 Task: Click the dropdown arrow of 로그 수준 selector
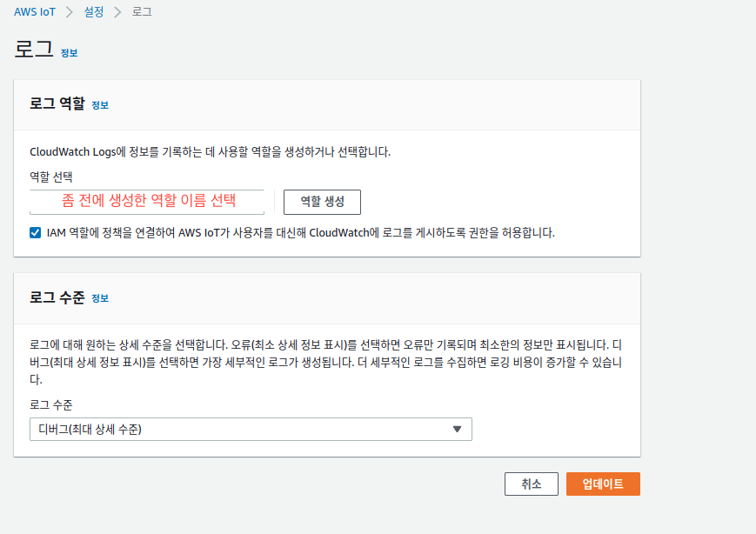pyautogui.click(x=457, y=430)
